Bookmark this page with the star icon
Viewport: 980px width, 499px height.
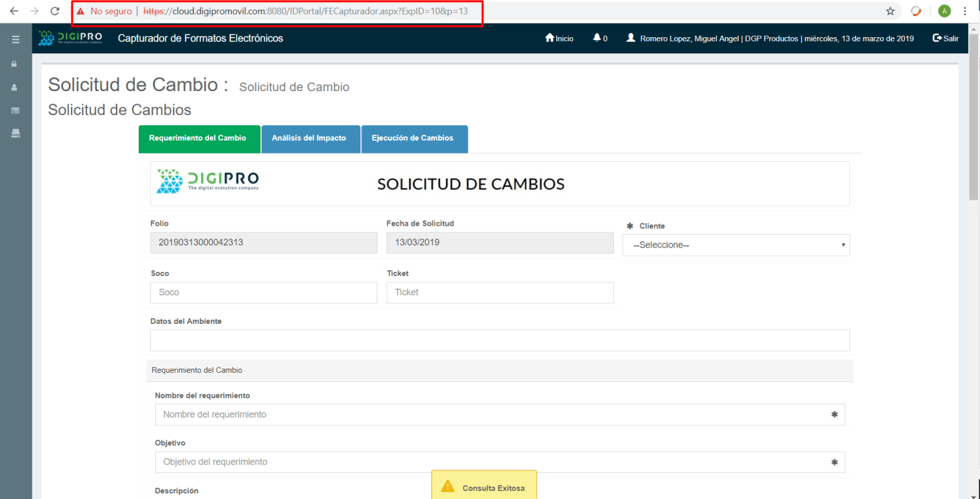[890, 11]
